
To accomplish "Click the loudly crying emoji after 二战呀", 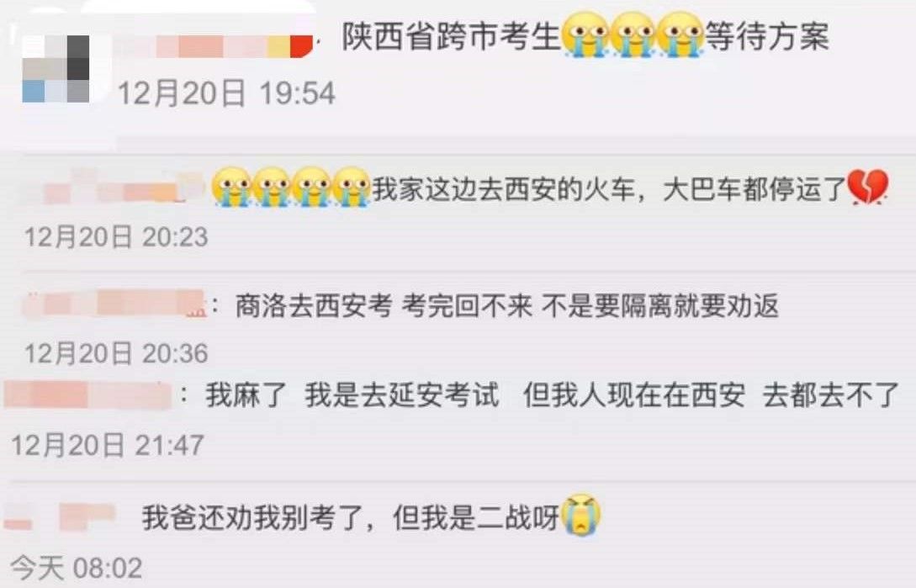I will pos(581,515).
